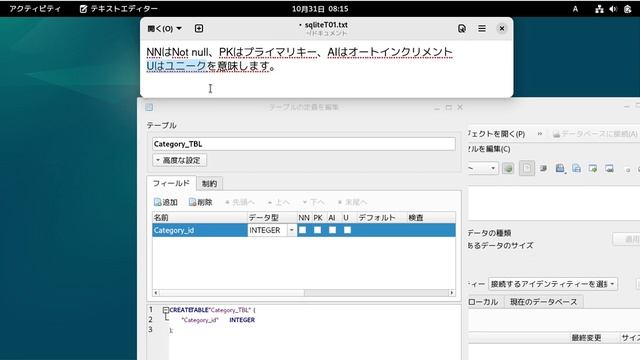Click the volume icon in system tray

[x=613, y=9]
